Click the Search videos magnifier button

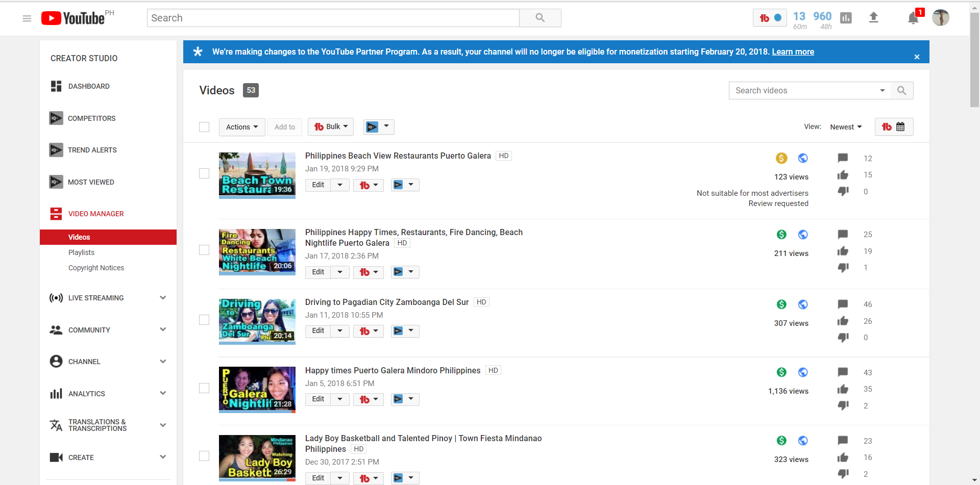point(902,90)
